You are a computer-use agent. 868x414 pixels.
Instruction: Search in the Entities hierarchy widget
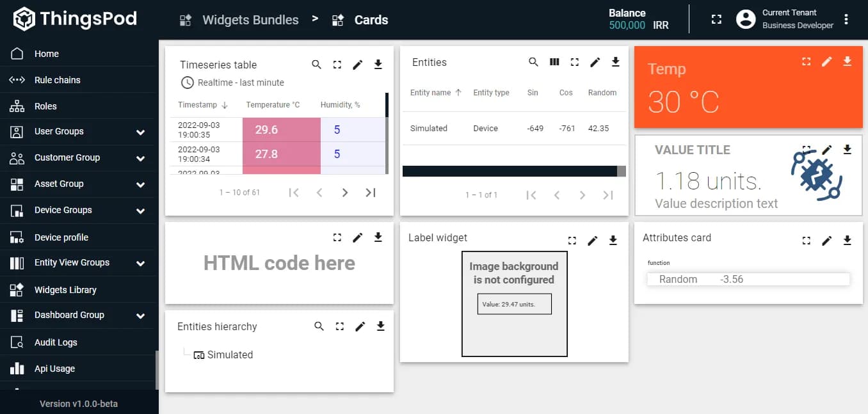pyautogui.click(x=319, y=326)
